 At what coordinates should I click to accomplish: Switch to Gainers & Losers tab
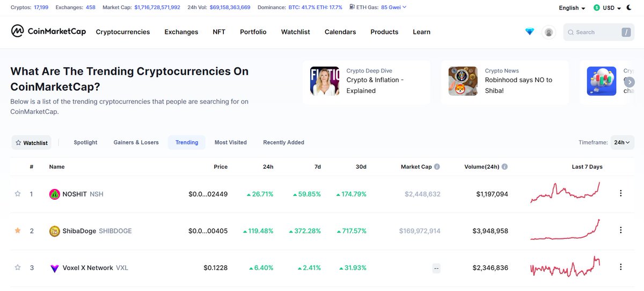pyautogui.click(x=136, y=142)
